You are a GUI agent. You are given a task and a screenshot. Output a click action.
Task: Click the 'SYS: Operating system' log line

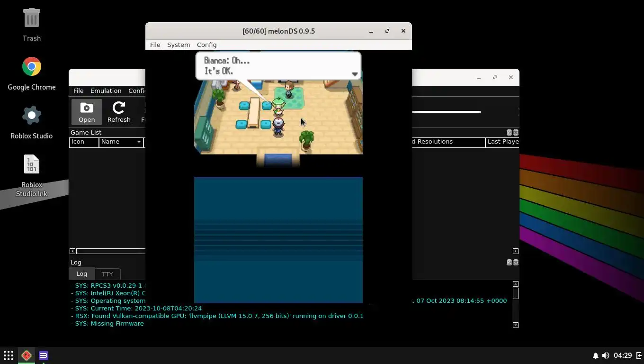pyautogui.click(x=108, y=300)
